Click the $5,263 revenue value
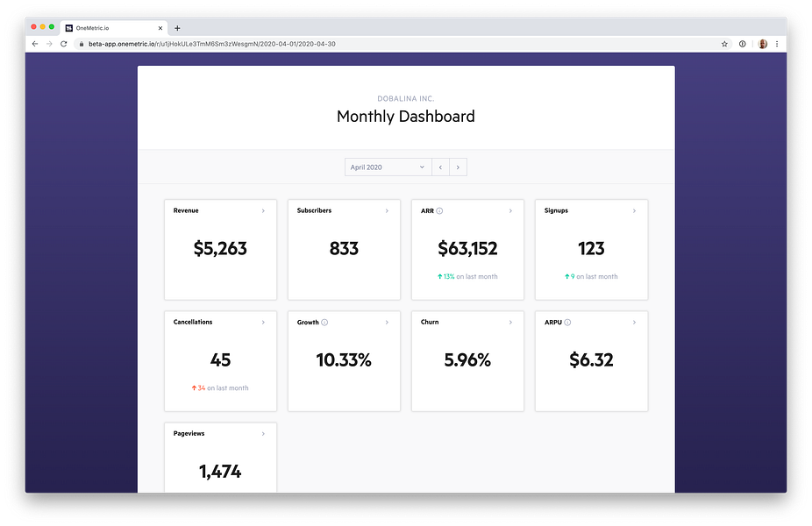The height and width of the screenshot is (526, 812). [220, 248]
